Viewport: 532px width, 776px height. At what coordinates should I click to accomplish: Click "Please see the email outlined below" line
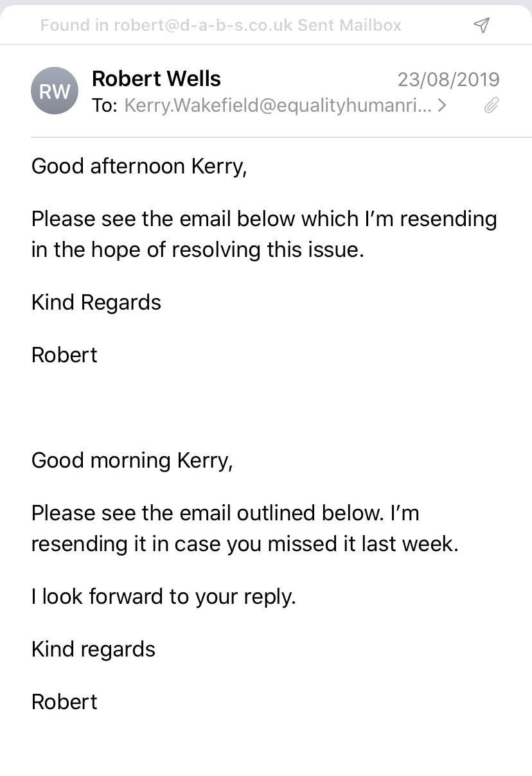(225, 513)
